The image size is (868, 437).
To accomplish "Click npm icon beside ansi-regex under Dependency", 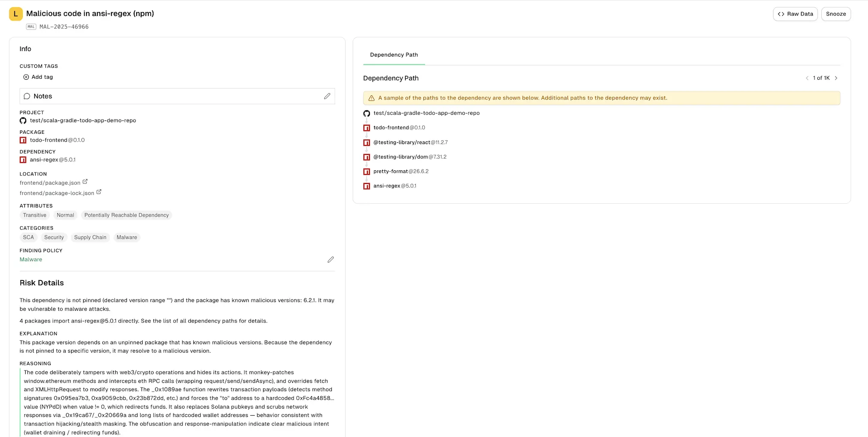I will click(x=23, y=160).
